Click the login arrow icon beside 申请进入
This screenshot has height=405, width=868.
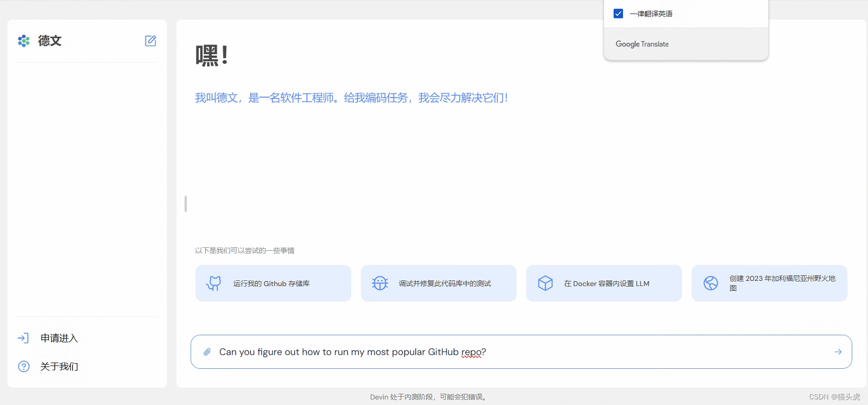(x=23, y=338)
